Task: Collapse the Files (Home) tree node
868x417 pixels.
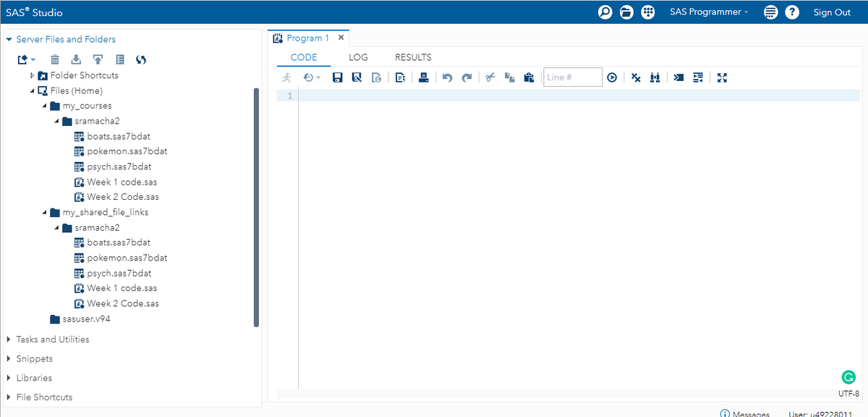Action: 33,91
